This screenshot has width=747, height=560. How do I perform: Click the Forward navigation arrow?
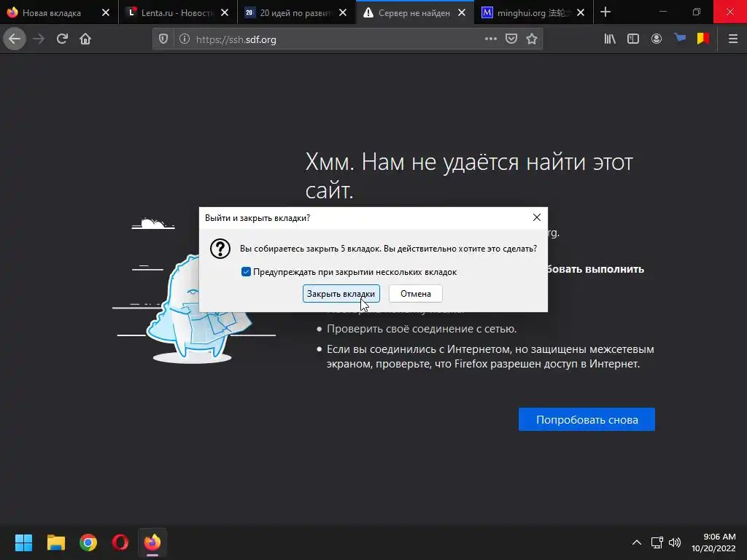tap(39, 39)
